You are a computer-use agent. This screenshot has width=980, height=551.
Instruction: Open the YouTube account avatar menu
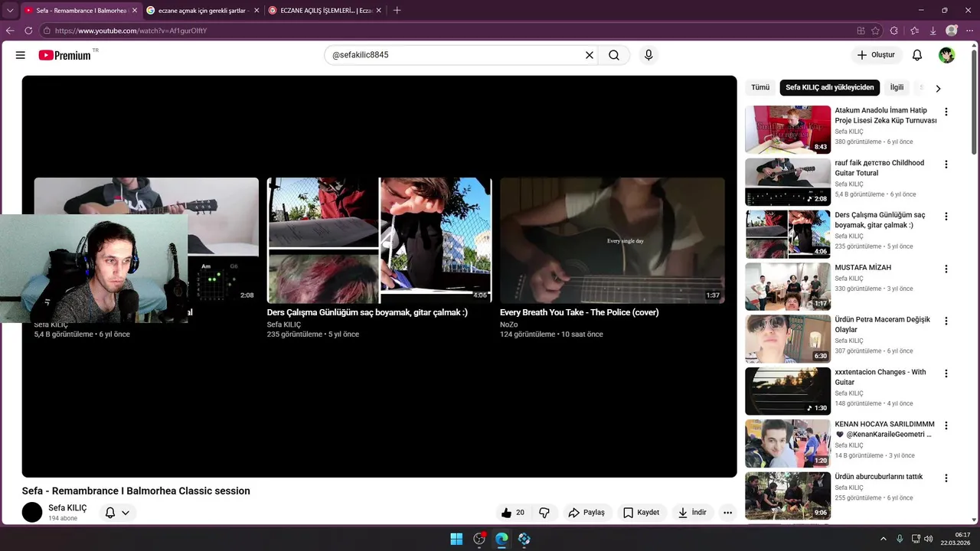947,55
